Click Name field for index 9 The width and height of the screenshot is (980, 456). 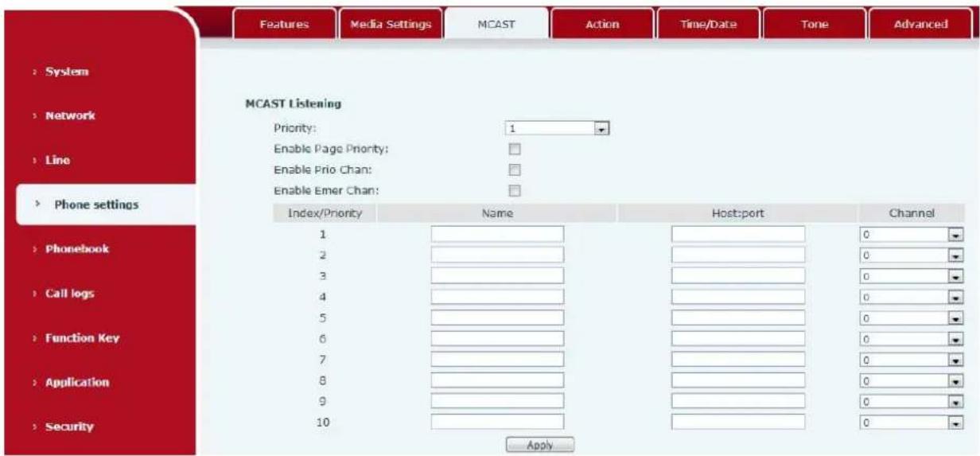point(497,400)
